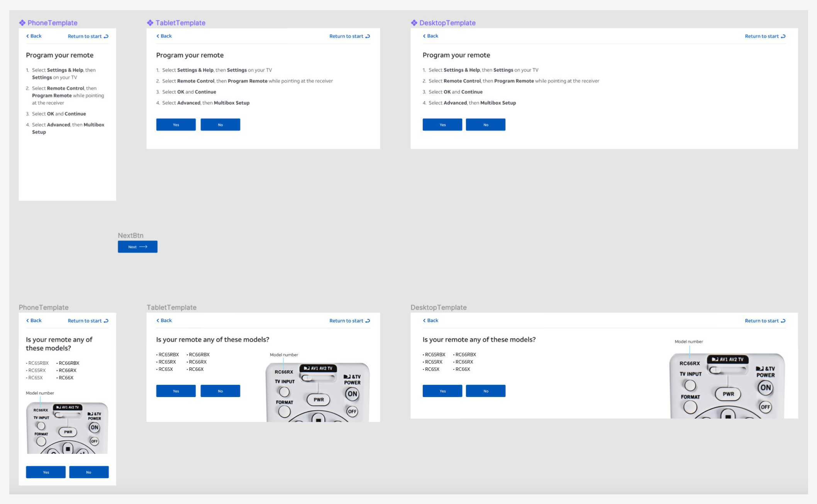Image resolution: width=817 pixels, height=504 pixels.
Task: Click Yes in top TabletTemplate frame
Action: coord(176,125)
